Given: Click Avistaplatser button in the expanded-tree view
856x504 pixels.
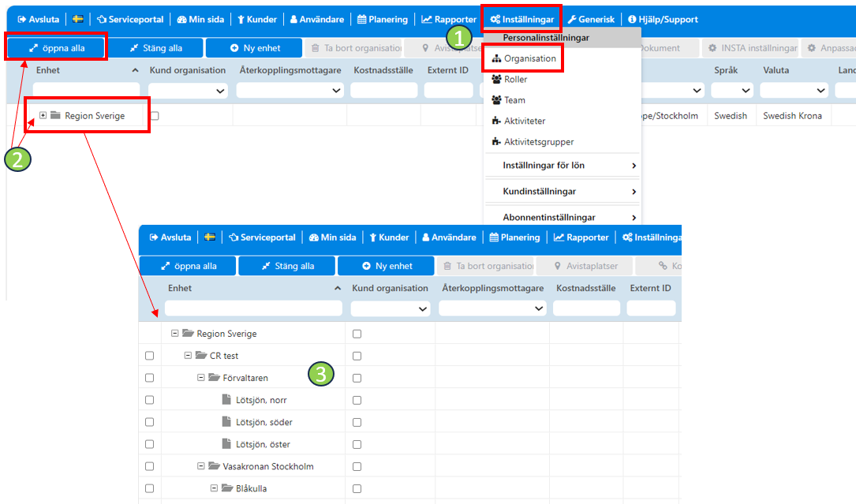Looking at the screenshot, I should [585, 266].
